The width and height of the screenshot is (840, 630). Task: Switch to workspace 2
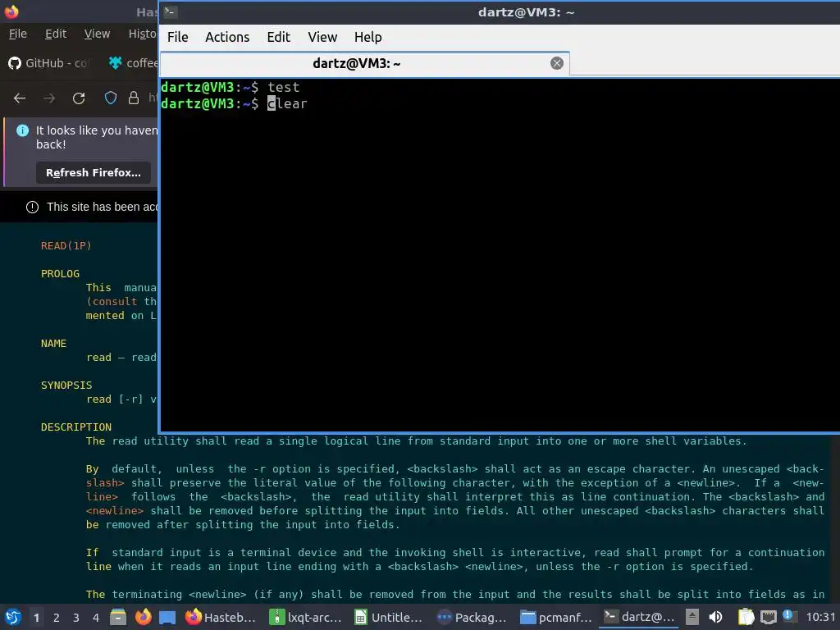(x=57, y=618)
